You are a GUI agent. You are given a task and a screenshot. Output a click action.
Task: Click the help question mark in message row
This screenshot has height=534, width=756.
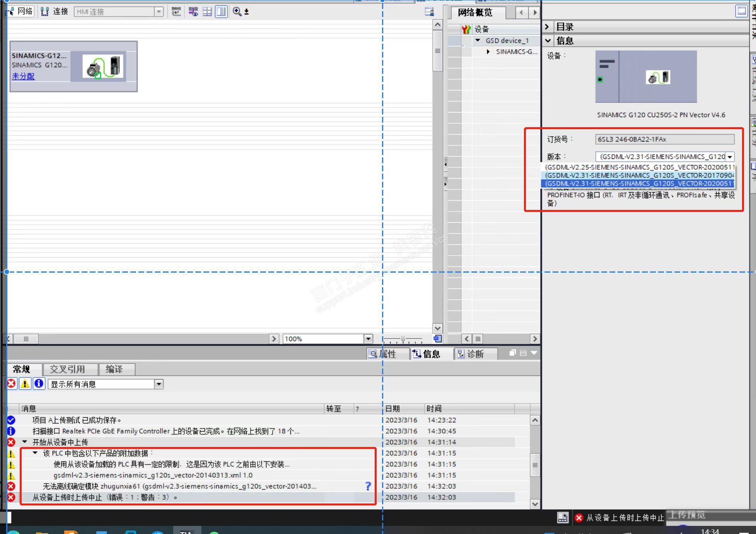pyautogui.click(x=368, y=486)
